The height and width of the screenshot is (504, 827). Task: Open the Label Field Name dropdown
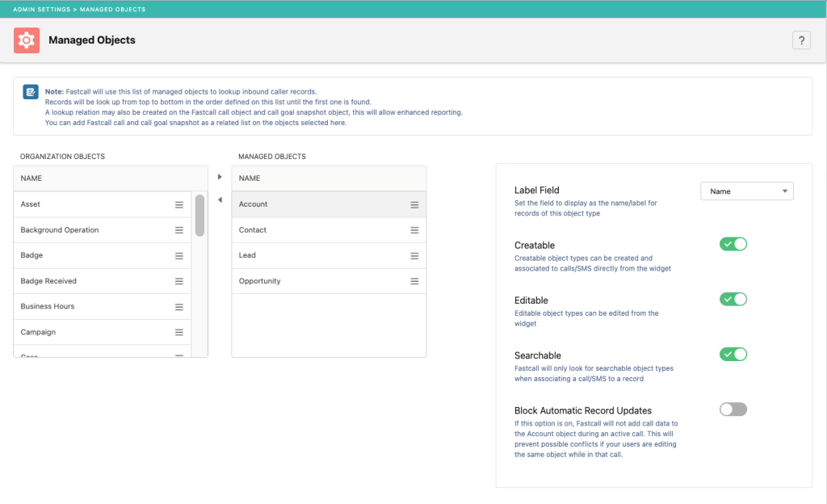[x=747, y=191]
